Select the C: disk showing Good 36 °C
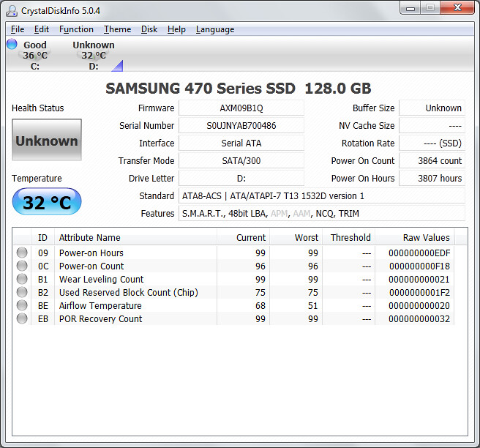 35,55
